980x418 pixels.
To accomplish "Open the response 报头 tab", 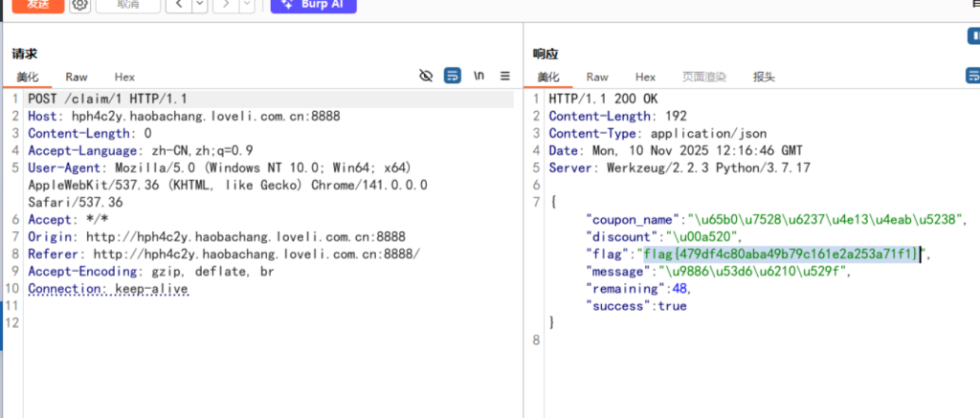I will [x=764, y=77].
